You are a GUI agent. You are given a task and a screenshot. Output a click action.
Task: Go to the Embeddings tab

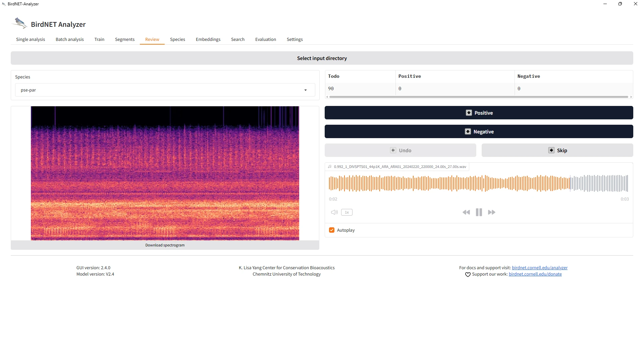(x=208, y=39)
